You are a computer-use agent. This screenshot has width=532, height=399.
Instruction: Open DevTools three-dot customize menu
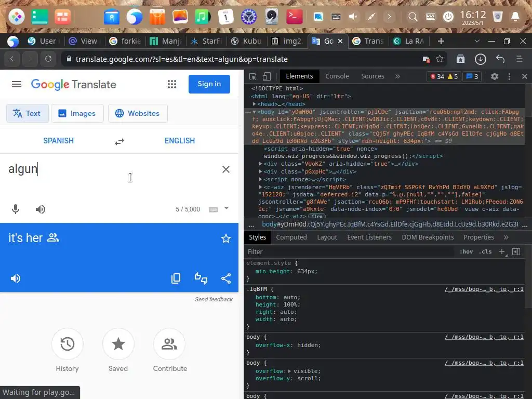pos(509,77)
